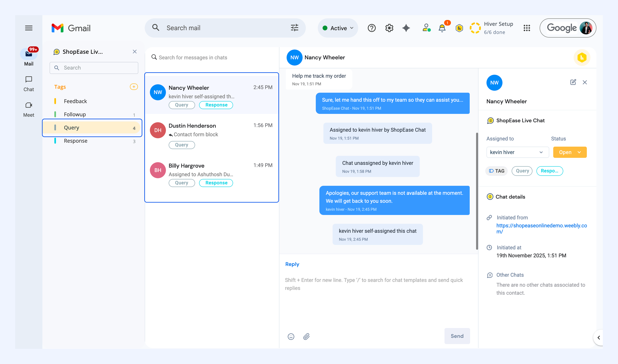This screenshot has height=364, width=618.
Task: Click the Response chip on Nancy Wheeler's chat
Action: tap(216, 105)
